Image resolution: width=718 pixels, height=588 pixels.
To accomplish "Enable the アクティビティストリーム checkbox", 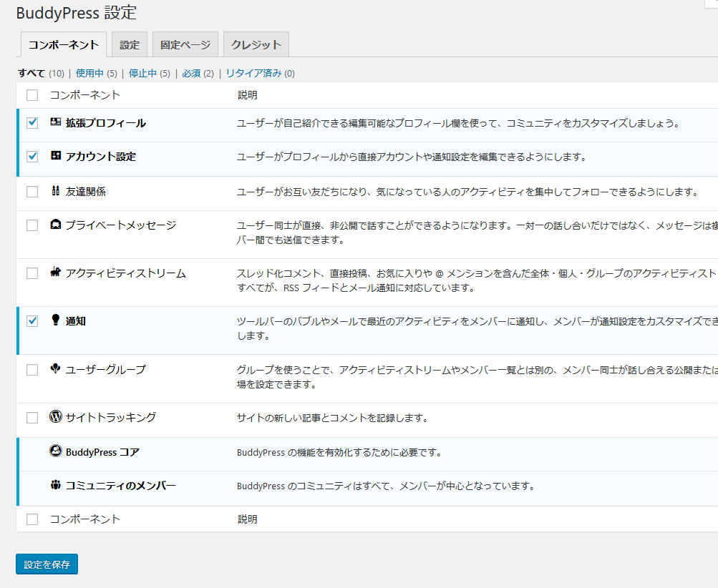I will [x=32, y=273].
